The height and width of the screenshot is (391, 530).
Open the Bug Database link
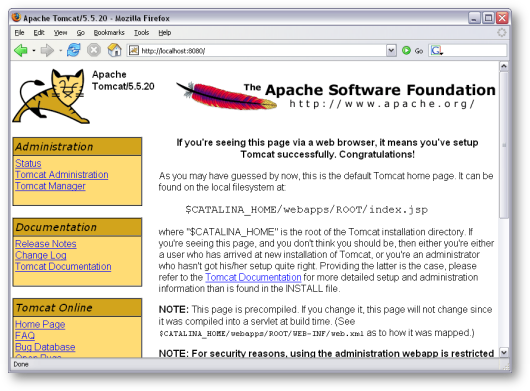pyautogui.click(x=45, y=347)
